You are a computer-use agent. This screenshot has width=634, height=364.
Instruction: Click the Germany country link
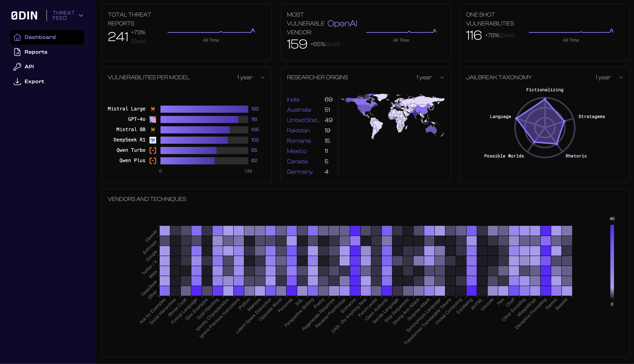tap(300, 172)
